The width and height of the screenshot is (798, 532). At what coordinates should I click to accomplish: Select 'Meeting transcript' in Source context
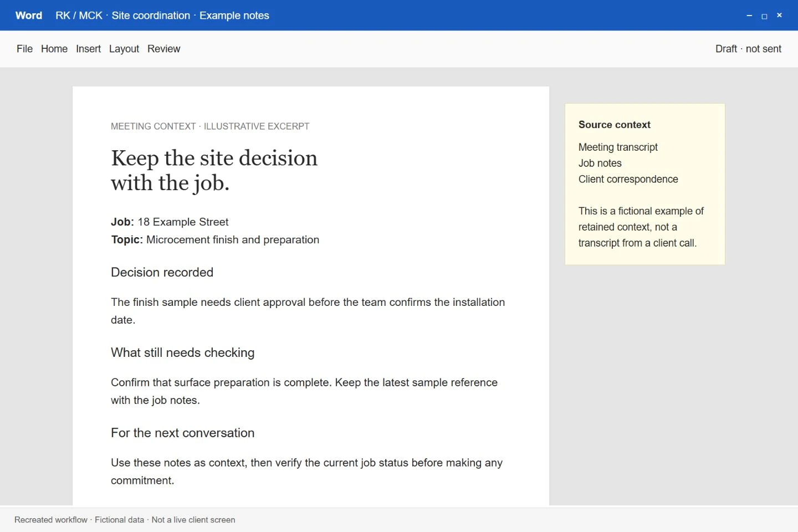(x=618, y=147)
